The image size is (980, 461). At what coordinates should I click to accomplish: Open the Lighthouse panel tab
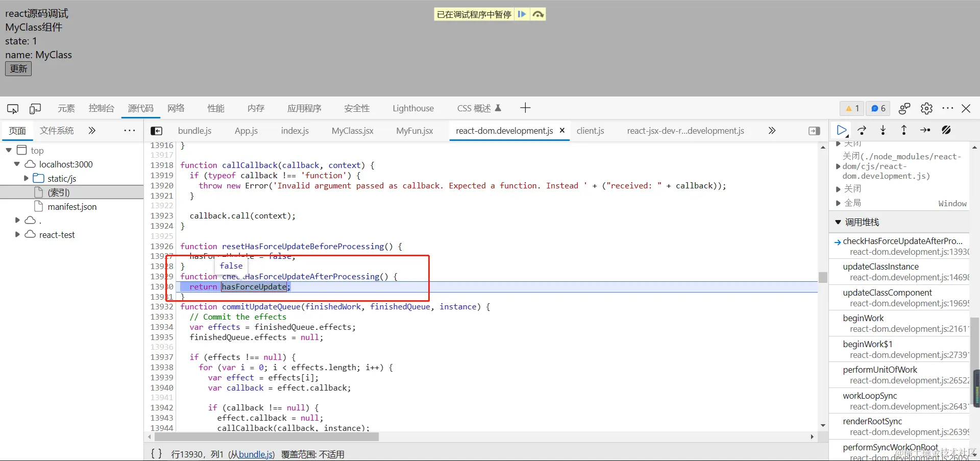click(413, 108)
